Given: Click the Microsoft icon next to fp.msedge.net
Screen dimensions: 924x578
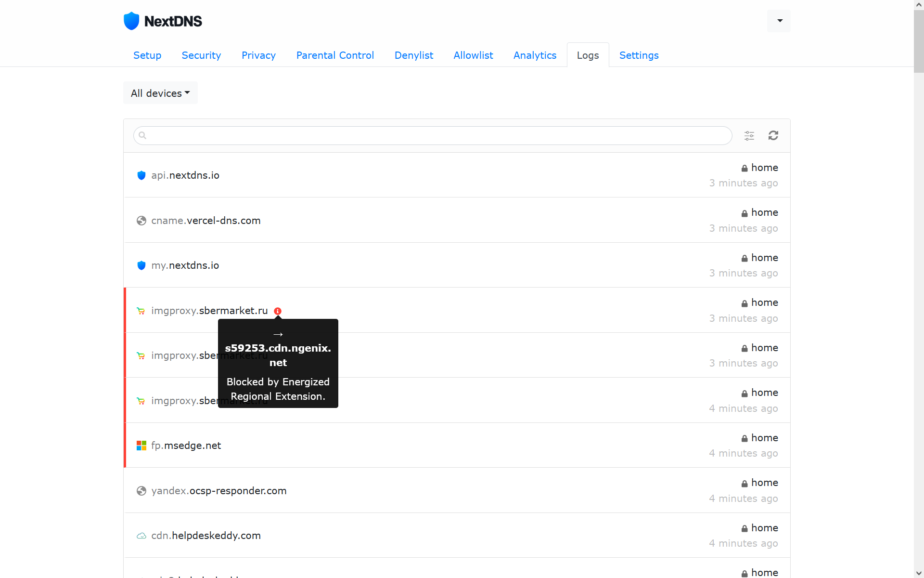Looking at the screenshot, I should 141,446.
